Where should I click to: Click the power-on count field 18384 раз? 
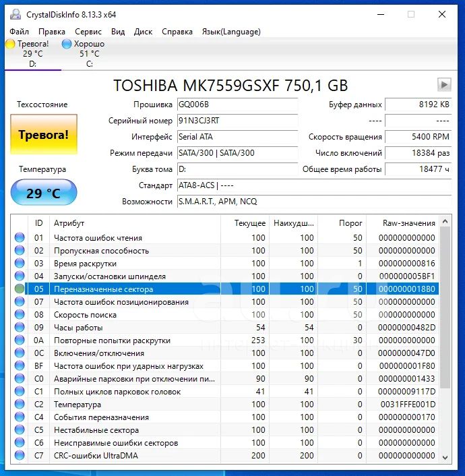(418, 152)
